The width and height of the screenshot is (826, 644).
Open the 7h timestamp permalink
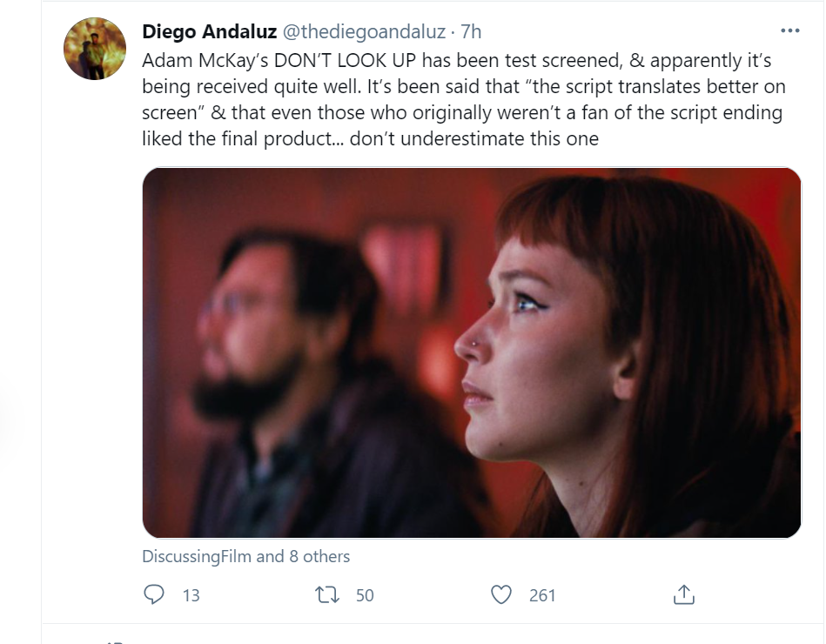471,31
